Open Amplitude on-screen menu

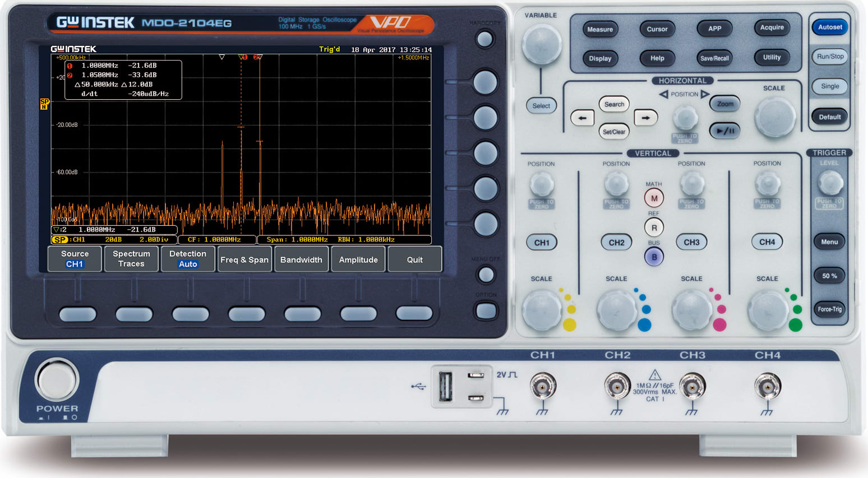coord(358,259)
